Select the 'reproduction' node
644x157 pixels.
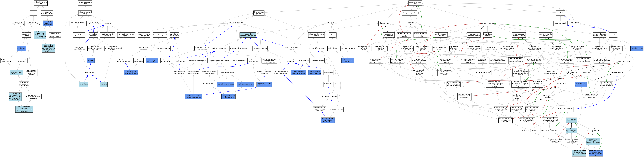(561, 13)
